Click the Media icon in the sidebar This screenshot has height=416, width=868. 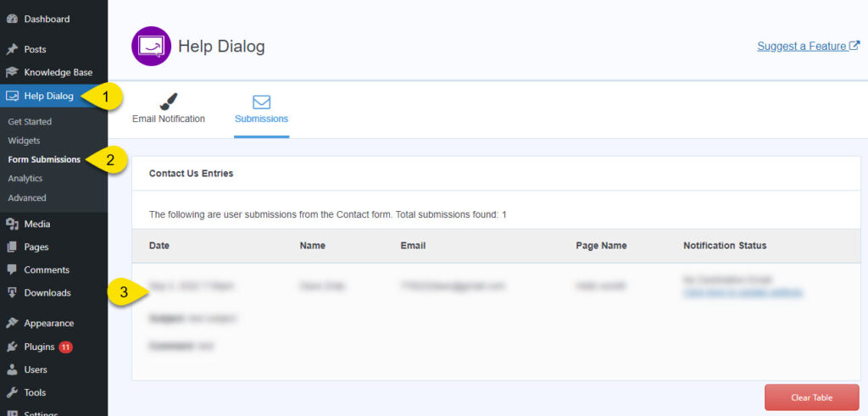point(12,224)
